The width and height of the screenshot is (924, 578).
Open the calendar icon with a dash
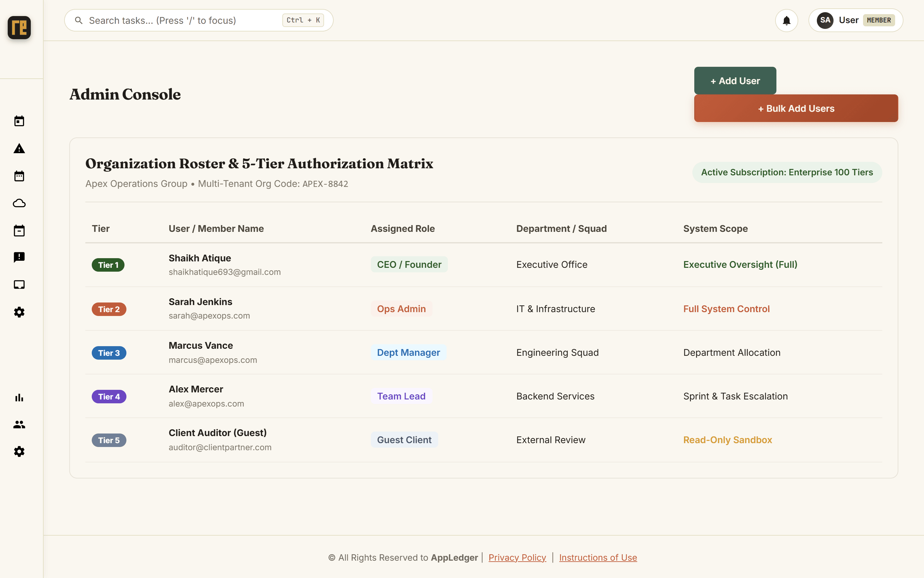click(x=19, y=231)
